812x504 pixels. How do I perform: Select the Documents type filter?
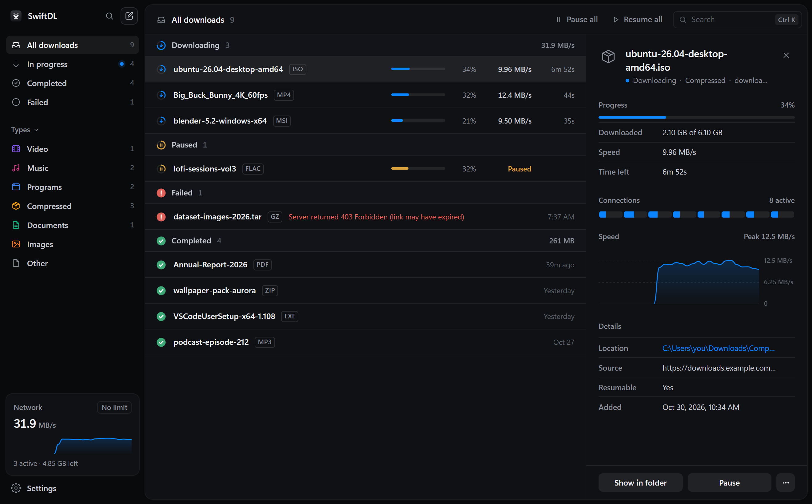click(72, 225)
